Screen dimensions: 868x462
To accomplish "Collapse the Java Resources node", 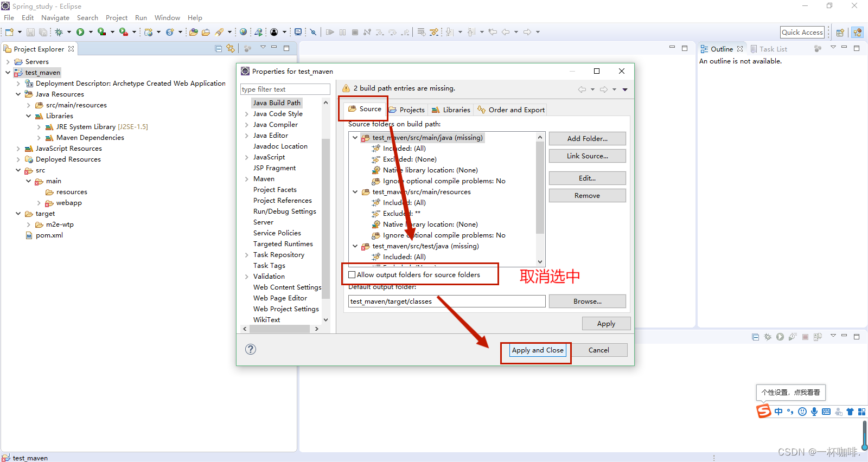I will pyautogui.click(x=18, y=94).
